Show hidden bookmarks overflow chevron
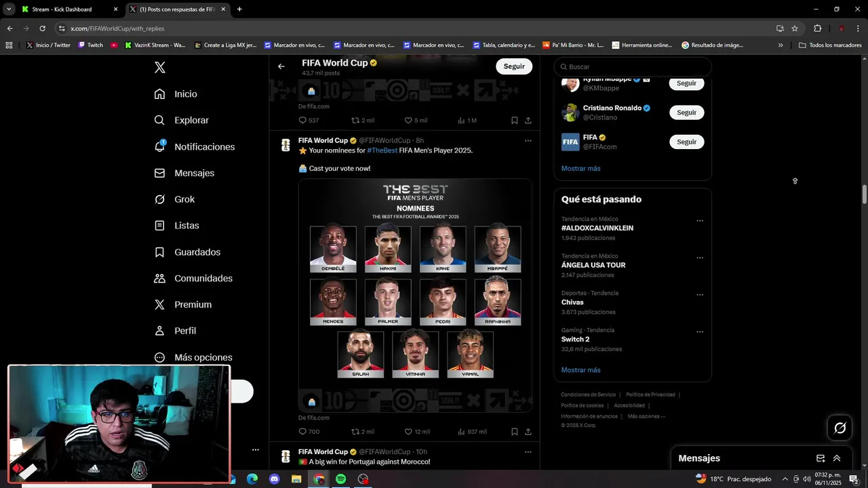The width and height of the screenshot is (868, 488). (781, 45)
